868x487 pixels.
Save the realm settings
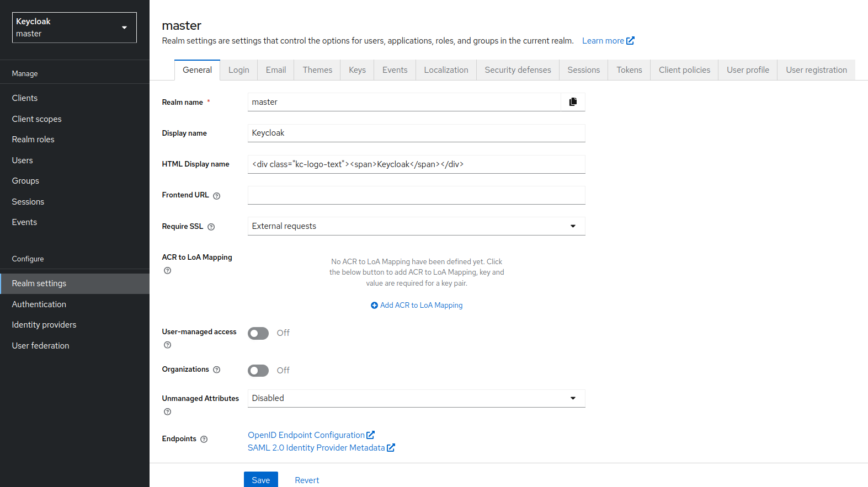coord(261,480)
